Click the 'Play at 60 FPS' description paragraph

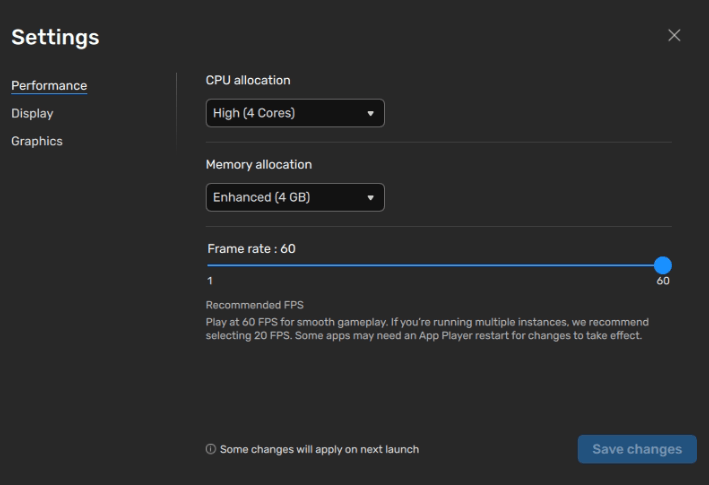427,329
